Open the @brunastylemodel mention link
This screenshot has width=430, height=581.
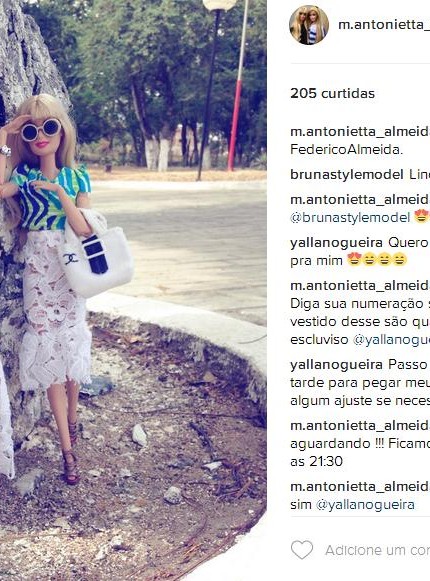click(350, 218)
